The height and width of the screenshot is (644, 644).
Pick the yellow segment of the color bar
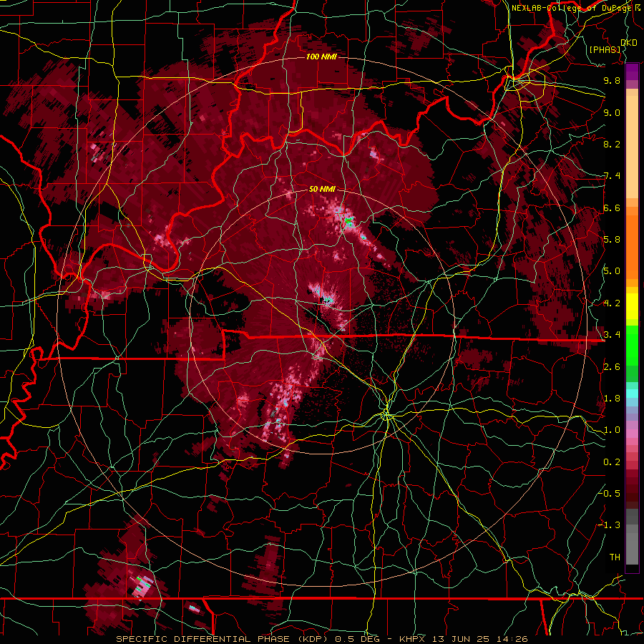coord(632,306)
